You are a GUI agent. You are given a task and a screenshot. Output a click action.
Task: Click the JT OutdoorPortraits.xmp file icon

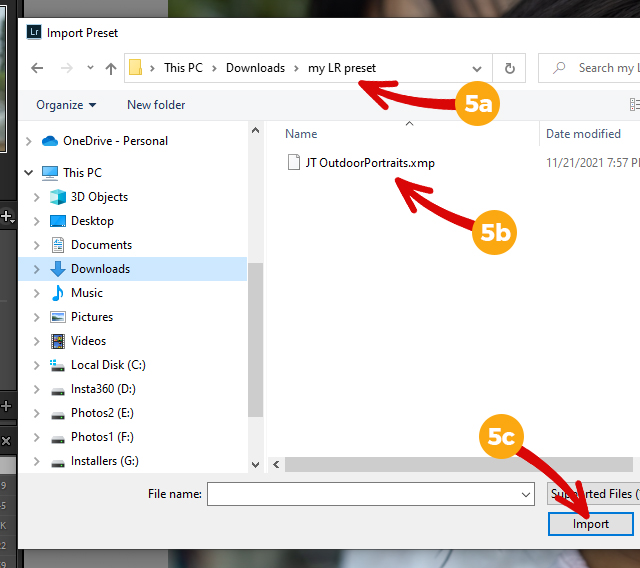(294, 162)
